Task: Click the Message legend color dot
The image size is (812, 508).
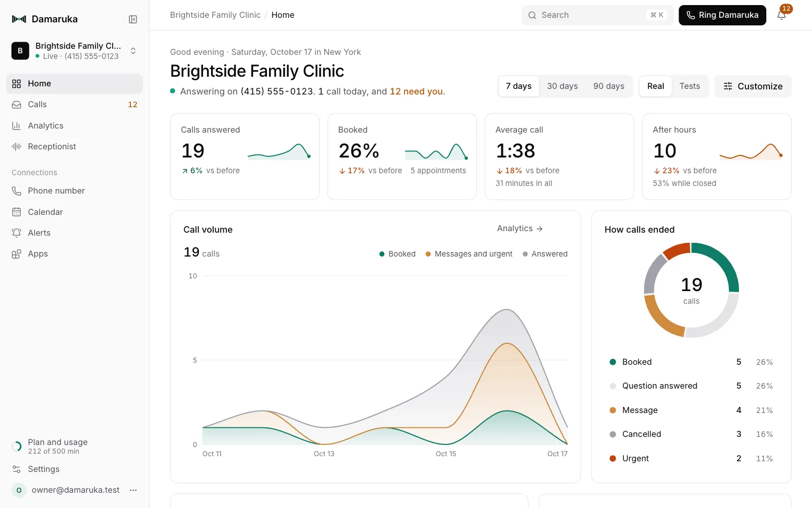Action: point(613,410)
